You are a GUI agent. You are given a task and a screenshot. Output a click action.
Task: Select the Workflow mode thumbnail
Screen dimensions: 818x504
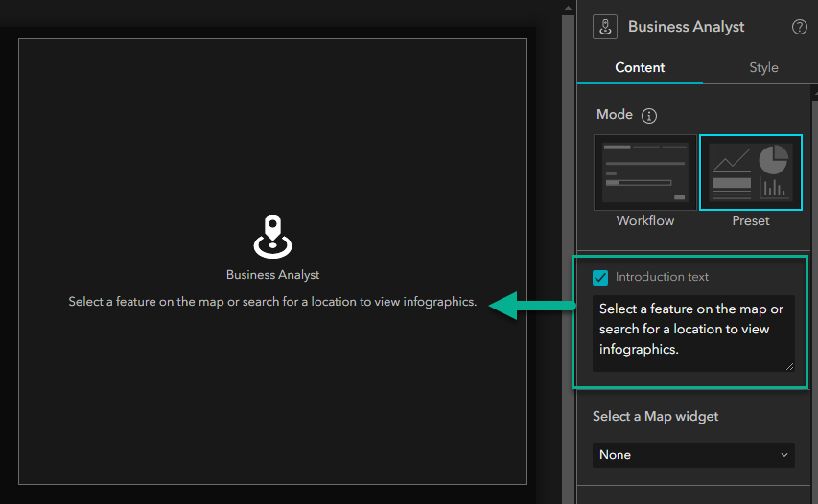click(644, 172)
